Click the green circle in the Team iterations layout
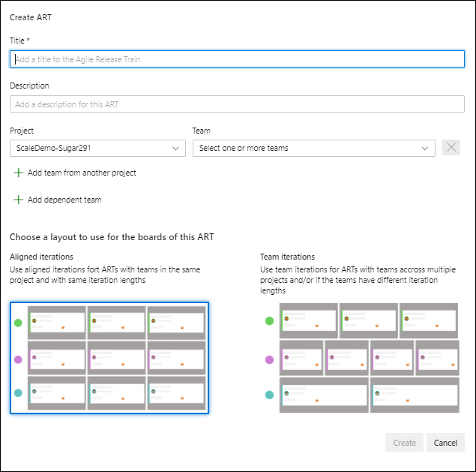 tap(269, 321)
